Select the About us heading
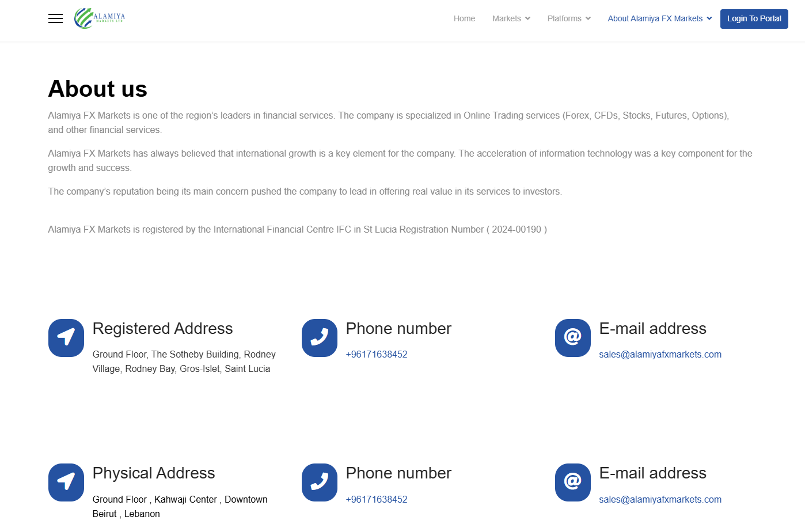The image size is (805, 532). 98,89
